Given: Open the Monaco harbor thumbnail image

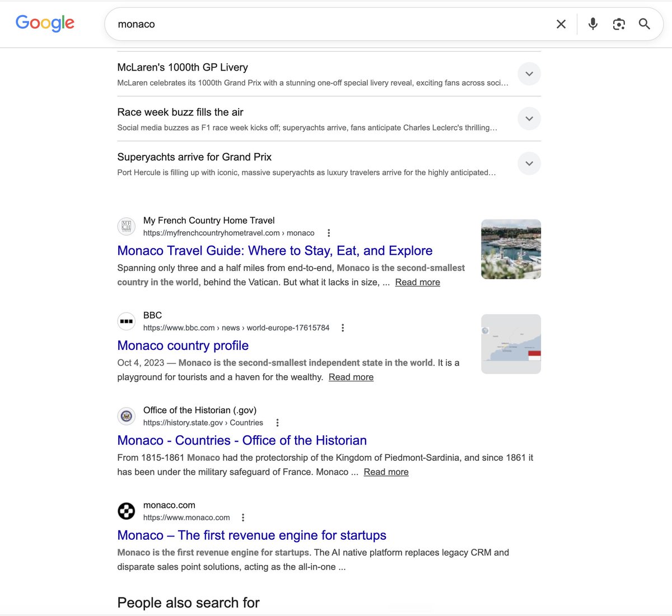Looking at the screenshot, I should coord(511,249).
